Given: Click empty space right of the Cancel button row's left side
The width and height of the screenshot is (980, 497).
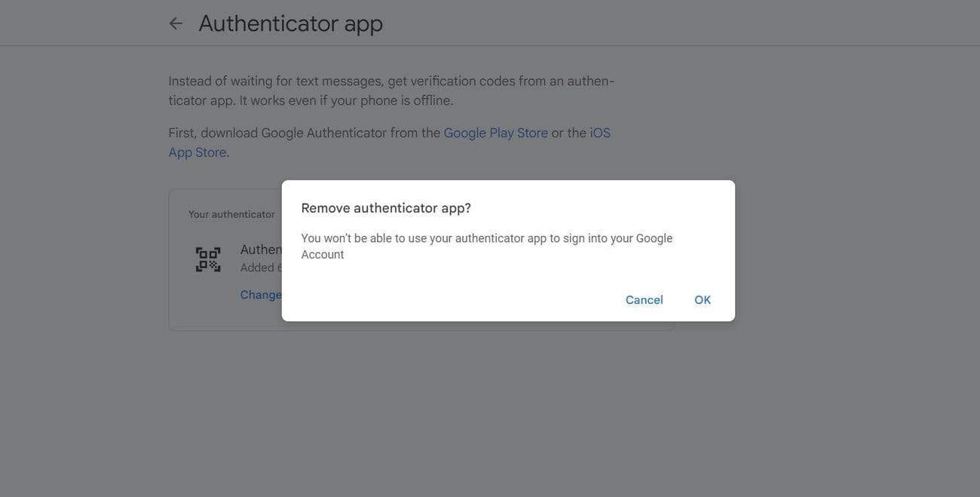Looking at the screenshot, I should (x=452, y=300).
